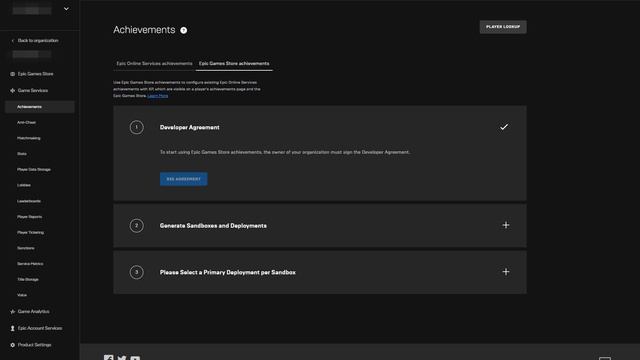The width and height of the screenshot is (640, 360).
Task: Open Player Reports in the sidebar
Action: pos(29,217)
